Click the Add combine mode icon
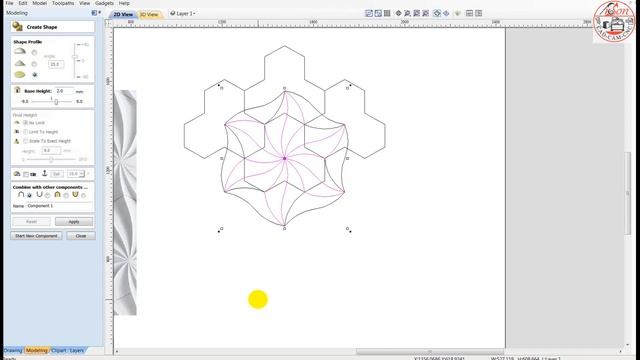640x360 pixels. pyautogui.click(x=21, y=195)
